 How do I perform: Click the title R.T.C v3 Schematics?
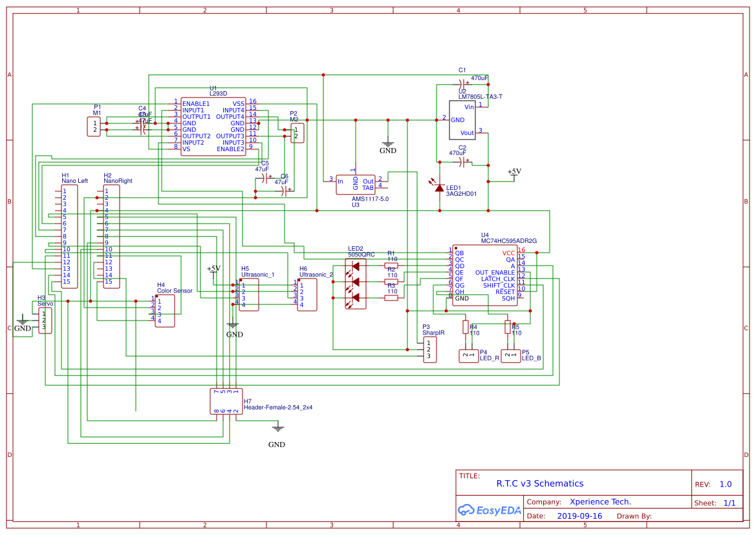pos(539,483)
